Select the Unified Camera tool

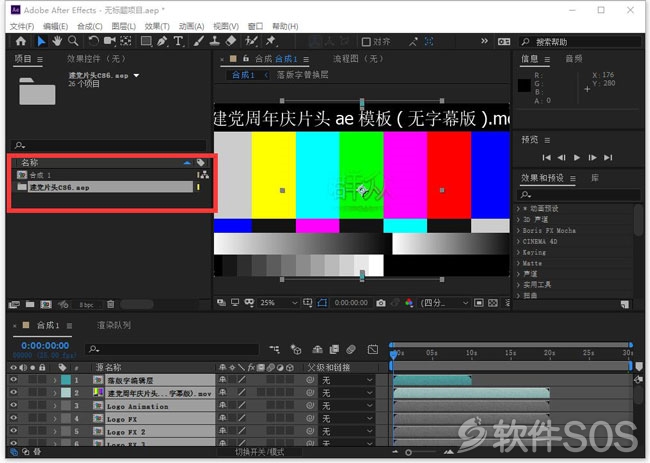point(109,41)
